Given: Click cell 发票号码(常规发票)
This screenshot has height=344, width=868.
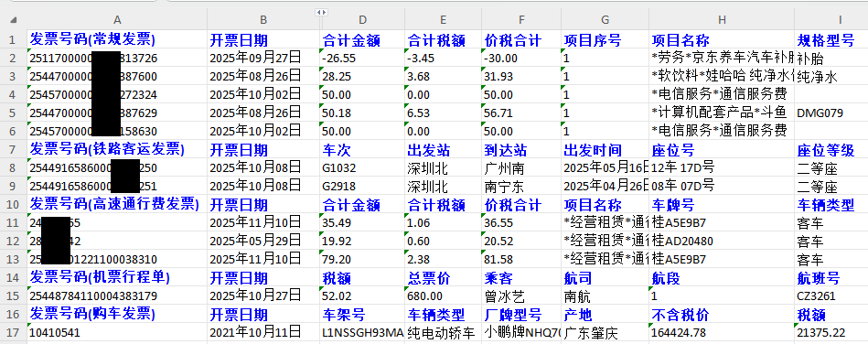Looking at the screenshot, I should pos(117,40).
